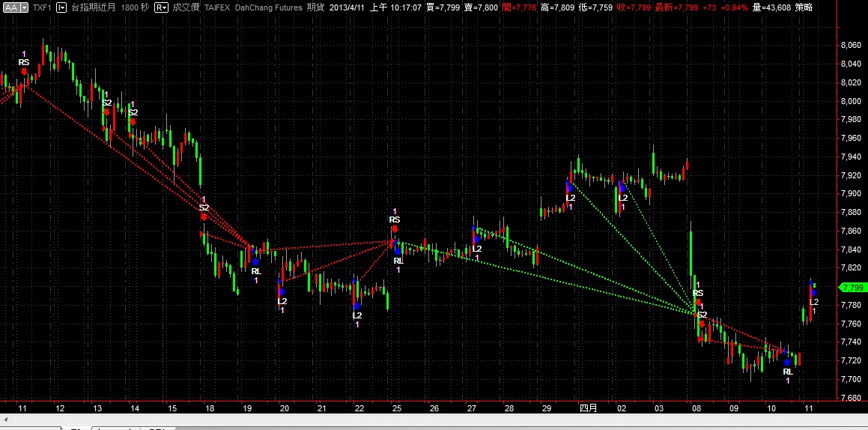Select the S2 marker above day 18
Image resolution: width=868 pixels, height=430 pixels.
204,208
